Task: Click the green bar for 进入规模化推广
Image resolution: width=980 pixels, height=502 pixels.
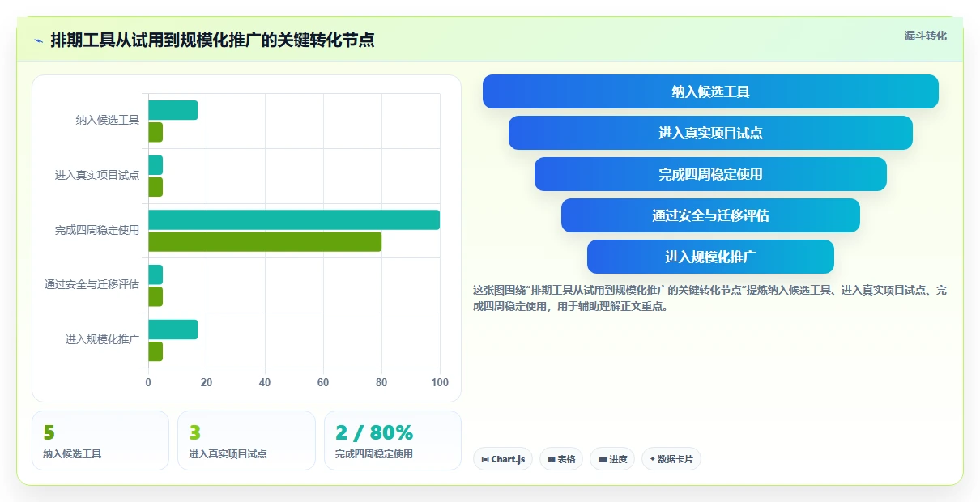Action: tap(156, 351)
